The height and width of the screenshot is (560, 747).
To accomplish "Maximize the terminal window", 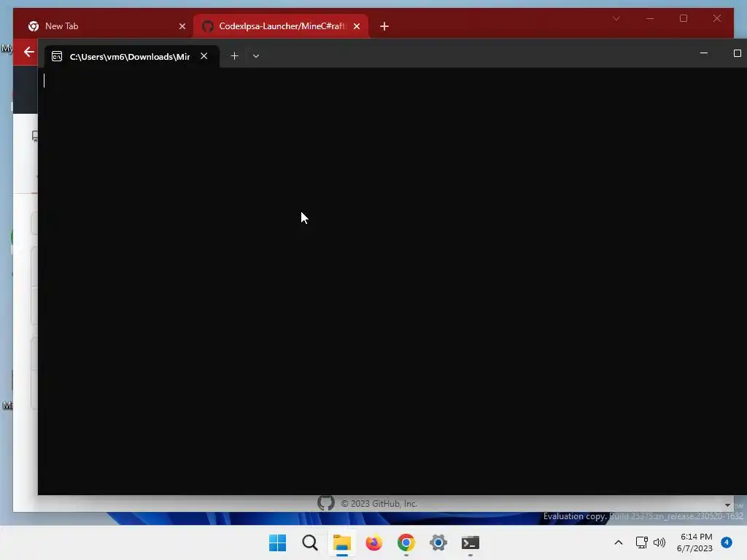I will click(x=737, y=53).
